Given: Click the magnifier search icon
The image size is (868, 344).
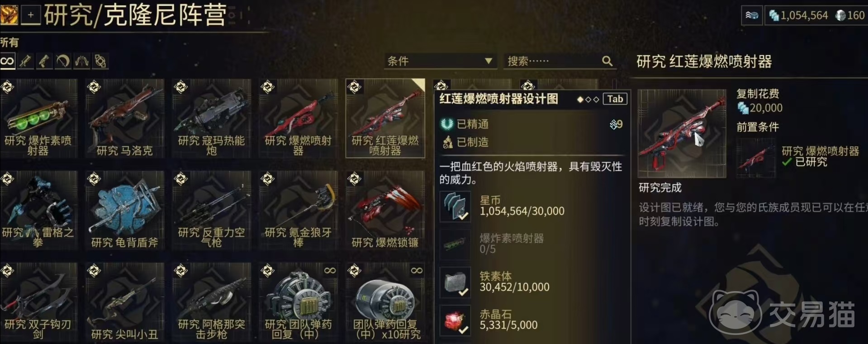Looking at the screenshot, I should click(607, 61).
